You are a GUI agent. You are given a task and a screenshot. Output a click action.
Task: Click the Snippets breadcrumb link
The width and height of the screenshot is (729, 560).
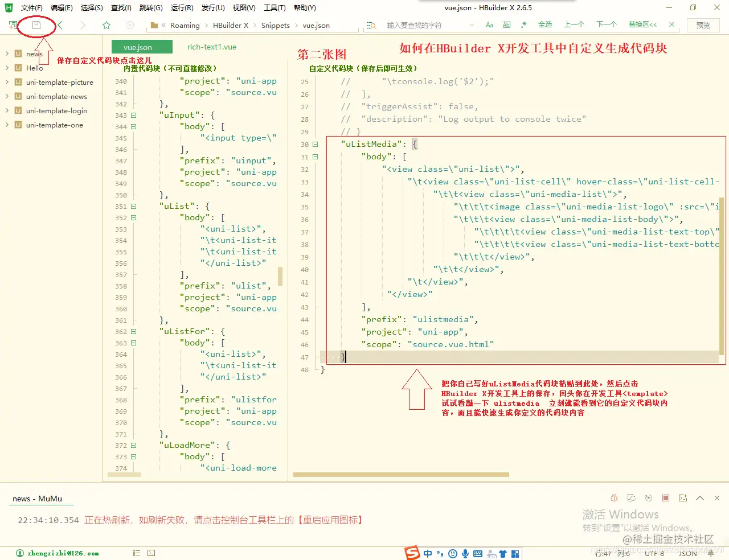(x=276, y=25)
